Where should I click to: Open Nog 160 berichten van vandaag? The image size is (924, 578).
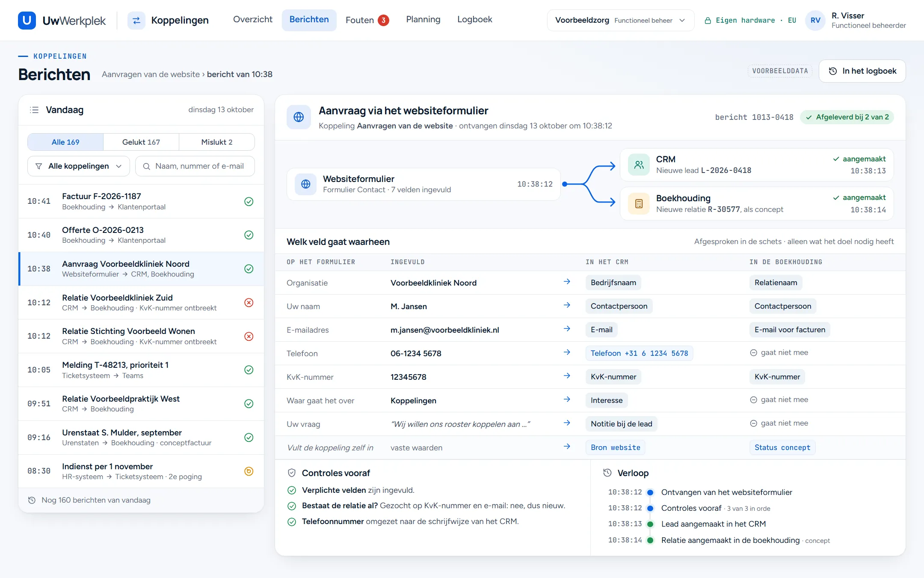coord(141,500)
